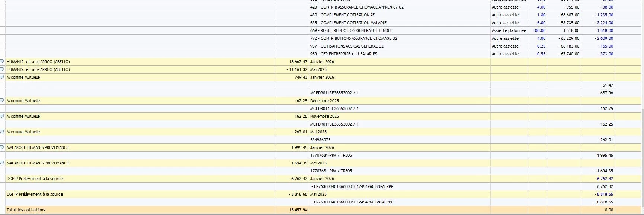
Task: Click the reference 534936075
Action: pyautogui.click(x=320, y=140)
